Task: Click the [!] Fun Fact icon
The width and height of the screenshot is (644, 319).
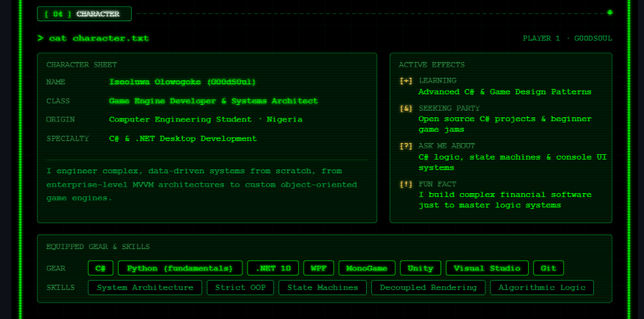Action: (x=406, y=184)
